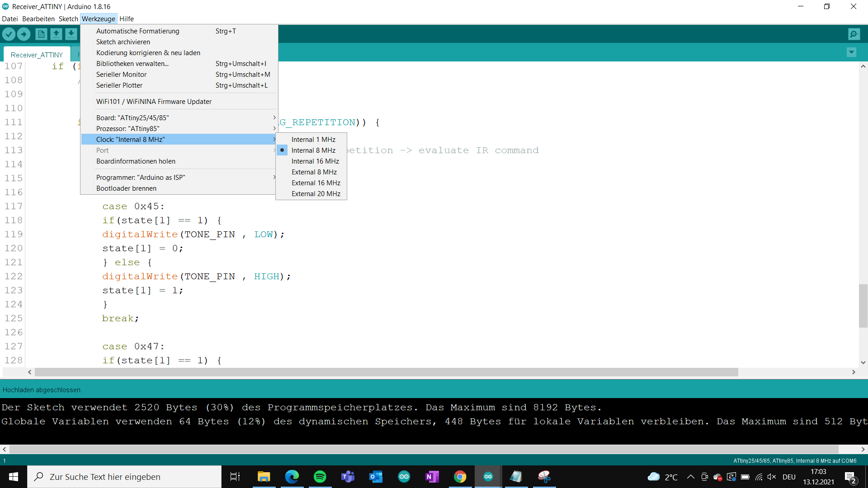Open the Bearbeiten menu

tap(38, 19)
